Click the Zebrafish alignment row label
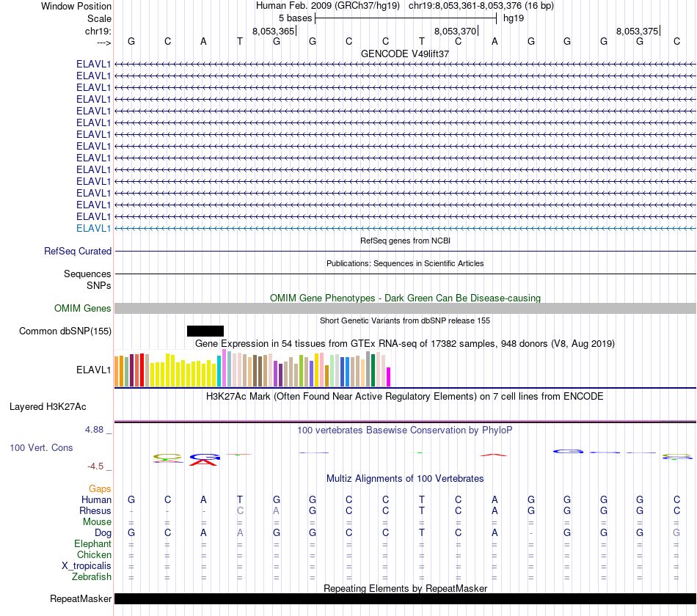Viewport: 697px width, 616px height. pyautogui.click(x=92, y=577)
